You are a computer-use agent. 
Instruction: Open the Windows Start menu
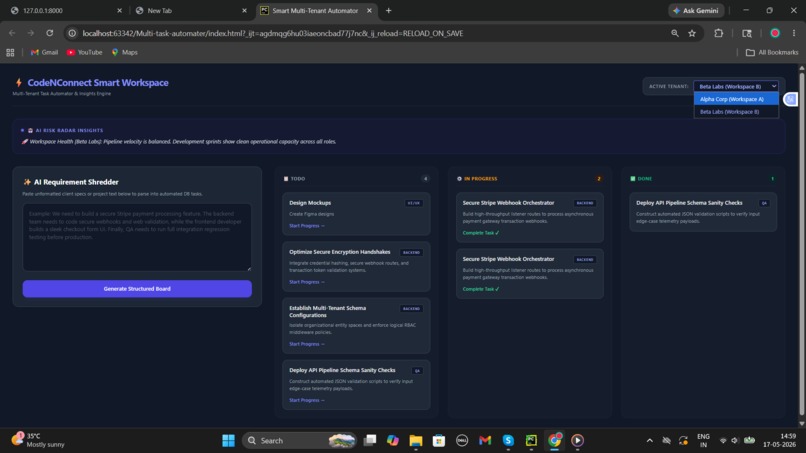click(228, 441)
